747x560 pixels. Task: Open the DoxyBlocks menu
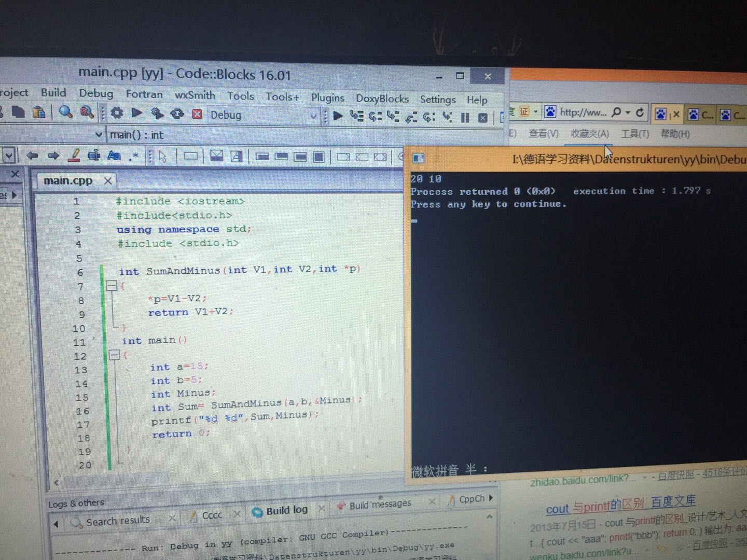point(382,99)
